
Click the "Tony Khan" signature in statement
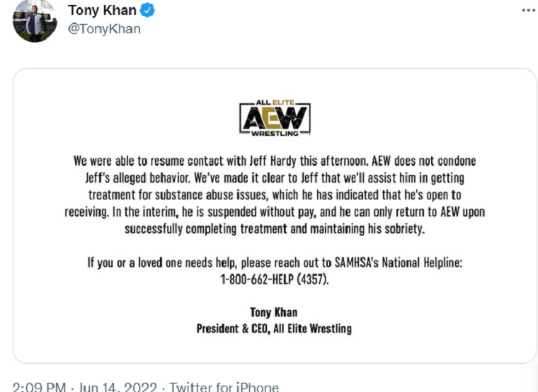pos(274,312)
